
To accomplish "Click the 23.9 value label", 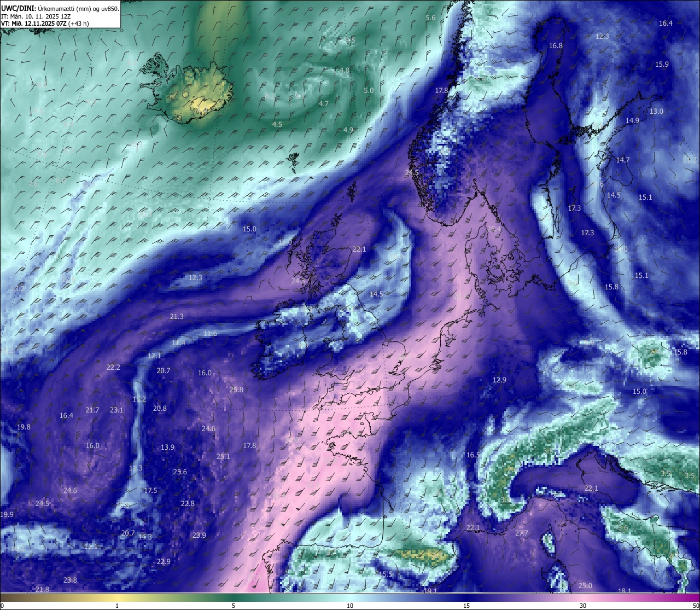I will [x=199, y=536].
